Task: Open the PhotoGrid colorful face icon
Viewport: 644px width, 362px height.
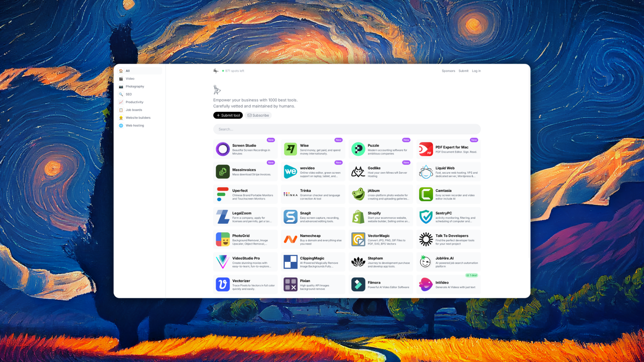Action: coord(223,239)
